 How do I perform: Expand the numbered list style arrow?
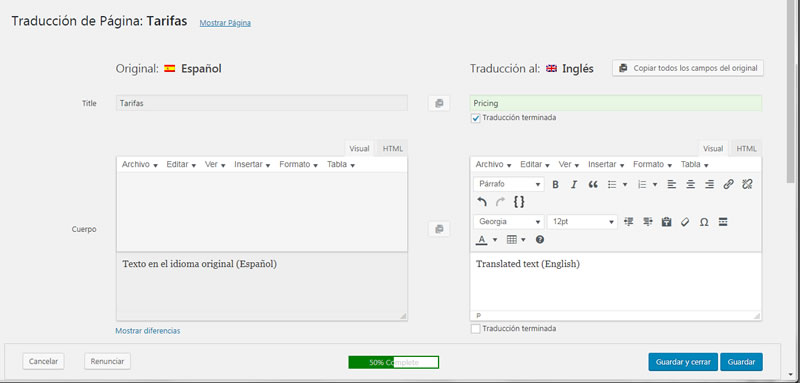coord(655,185)
